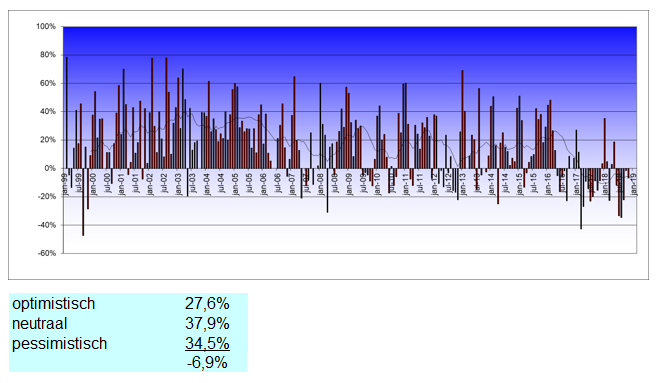This screenshot has width=667, height=383.
Task: Click the 100% y-axis label
Action: coord(46,26)
